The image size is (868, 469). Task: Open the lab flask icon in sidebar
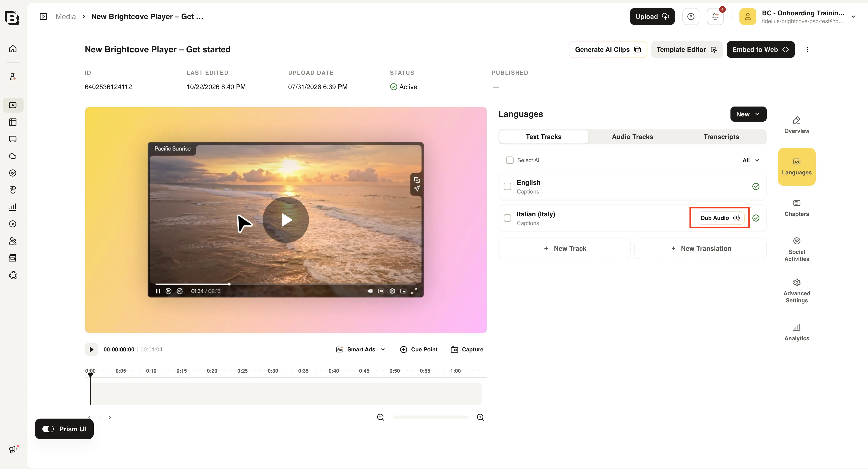pos(13,77)
